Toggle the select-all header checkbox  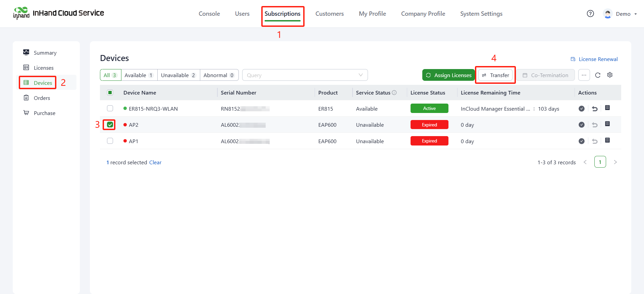pyautogui.click(x=110, y=93)
